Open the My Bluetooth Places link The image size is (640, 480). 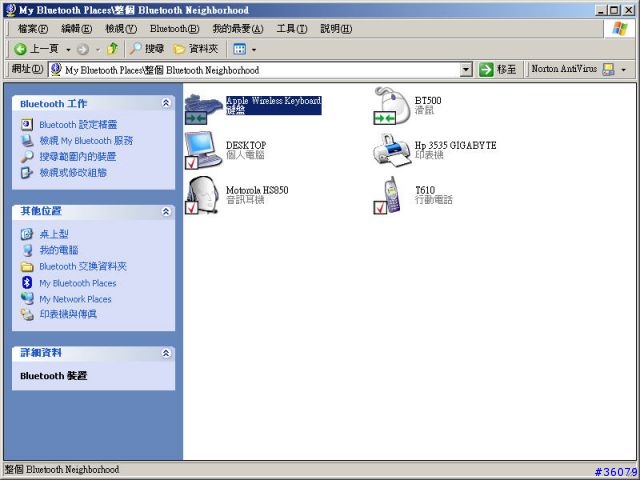pyautogui.click(x=78, y=283)
